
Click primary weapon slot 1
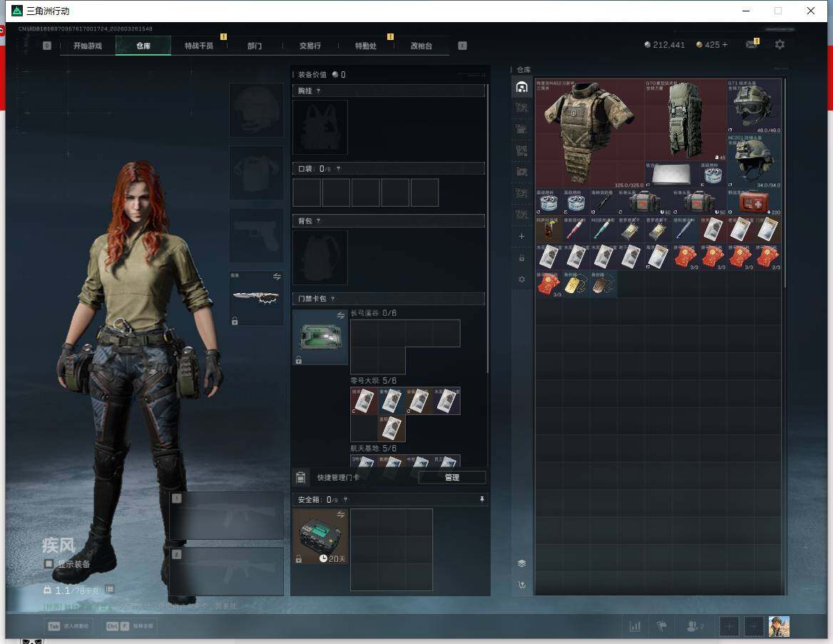(227, 516)
